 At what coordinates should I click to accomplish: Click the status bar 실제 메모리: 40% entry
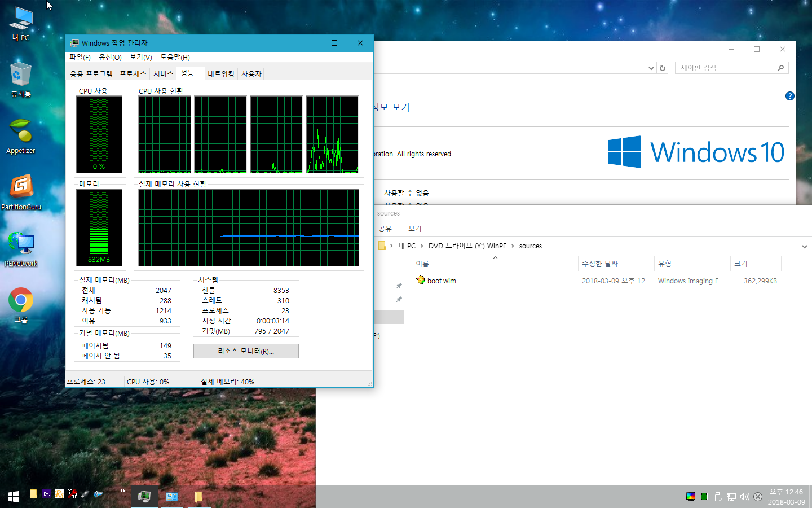point(228,382)
